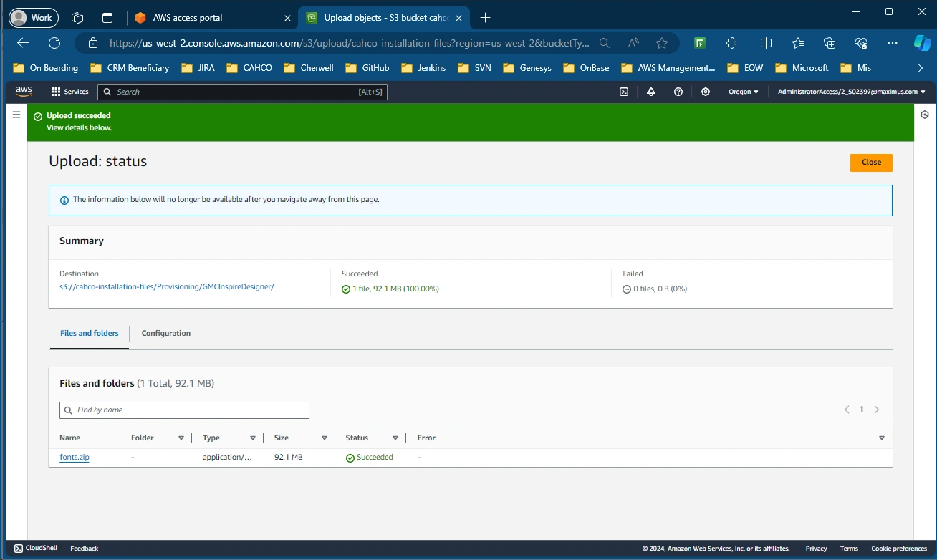This screenshot has width=937, height=560.
Task: Switch to the Configuration tab
Action: 166,333
